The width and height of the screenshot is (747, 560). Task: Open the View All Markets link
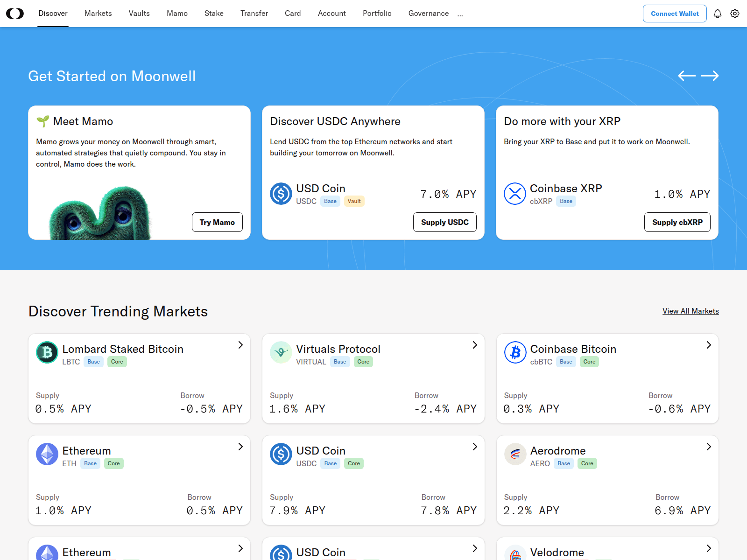click(x=691, y=311)
